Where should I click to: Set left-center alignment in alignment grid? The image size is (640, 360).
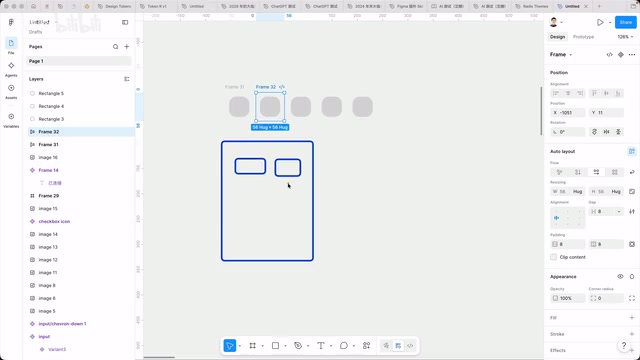(x=556, y=218)
